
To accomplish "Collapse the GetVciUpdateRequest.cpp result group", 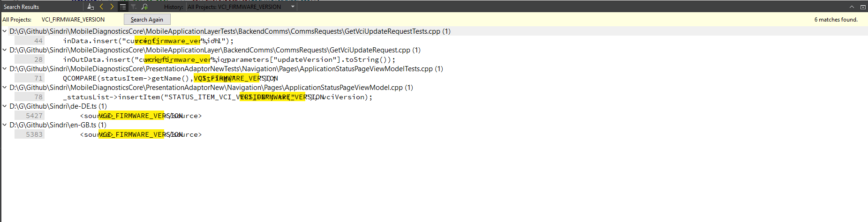I will click(x=5, y=50).
